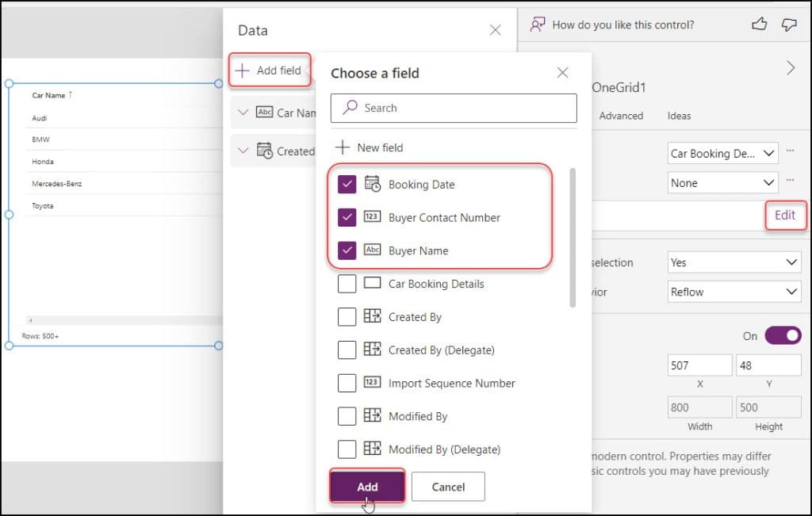Click the Width field 800
Viewport: 812px width, 516px height.
[x=699, y=407]
